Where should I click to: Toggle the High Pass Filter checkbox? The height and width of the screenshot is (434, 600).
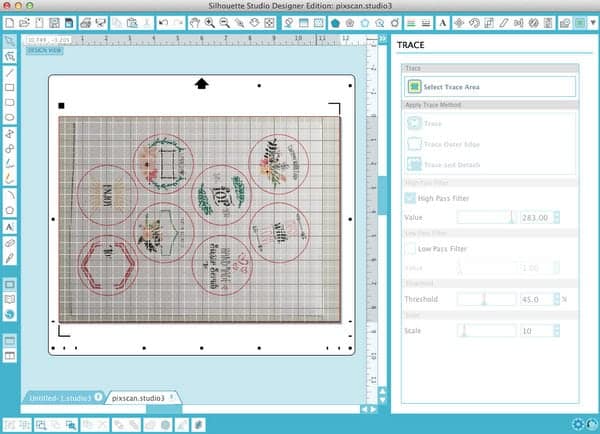click(x=410, y=198)
